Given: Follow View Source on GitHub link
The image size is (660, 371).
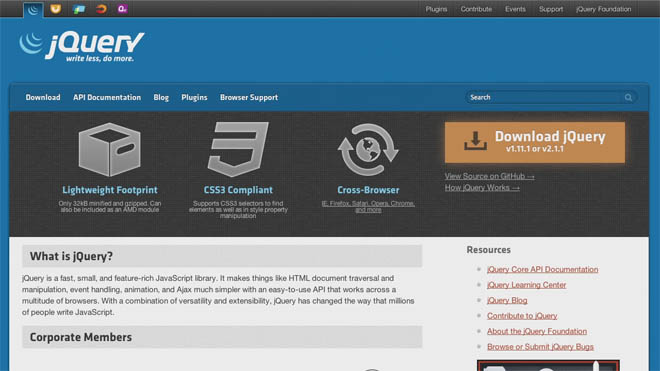Looking at the screenshot, I should click(490, 176).
